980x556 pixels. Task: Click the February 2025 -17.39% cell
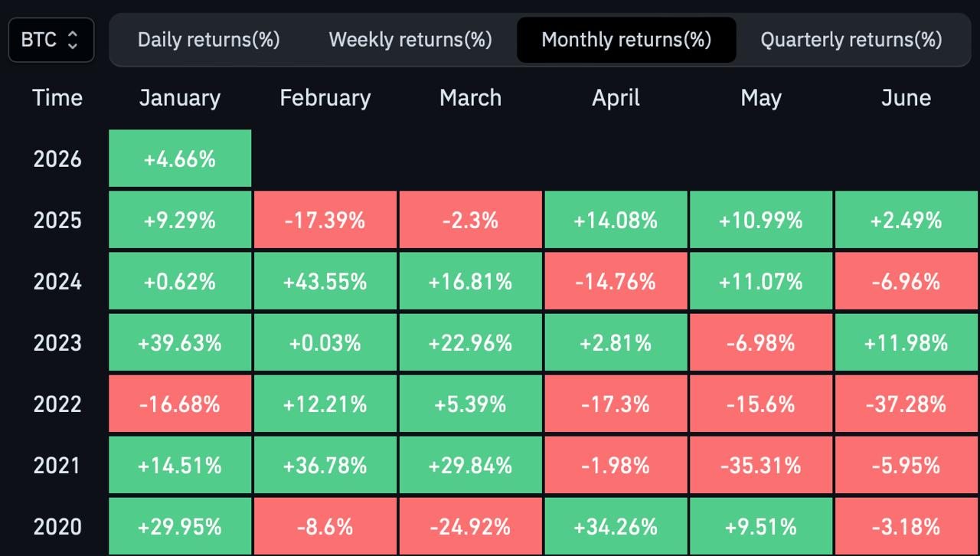click(x=325, y=221)
